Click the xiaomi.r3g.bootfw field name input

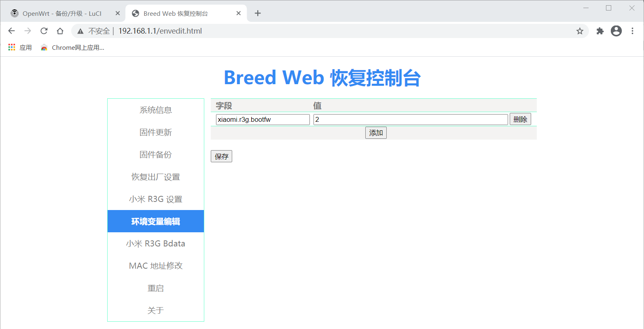(x=263, y=119)
